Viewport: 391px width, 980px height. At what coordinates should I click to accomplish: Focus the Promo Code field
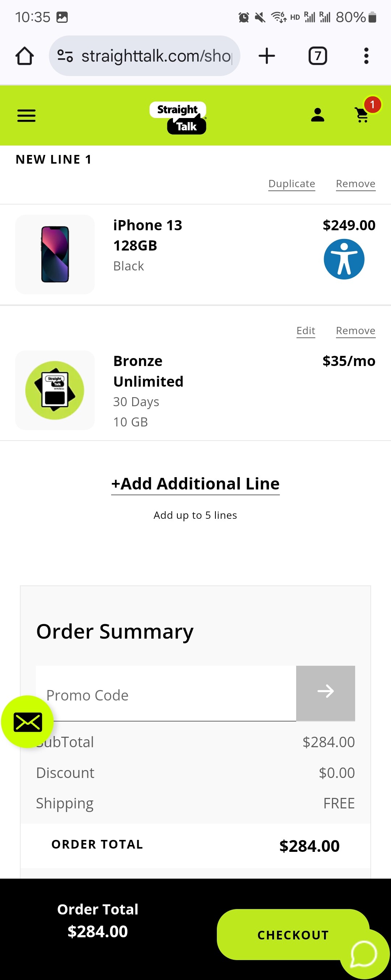pos(166,694)
